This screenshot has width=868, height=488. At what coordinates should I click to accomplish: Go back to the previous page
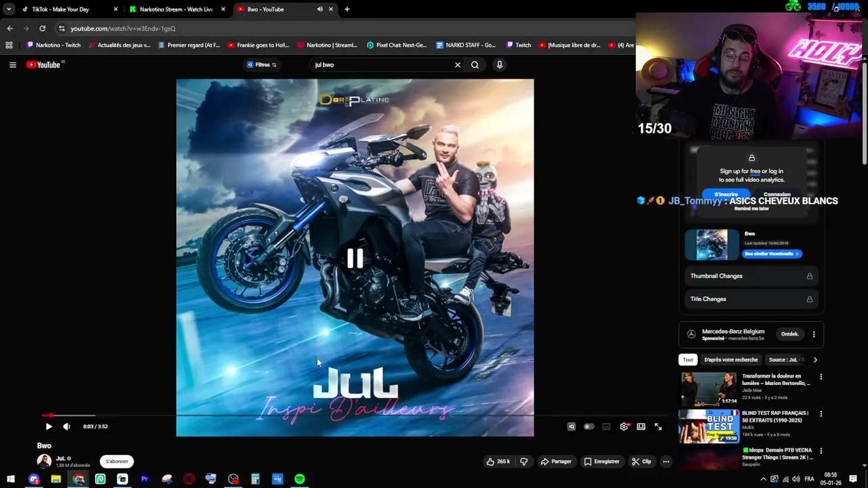point(9,28)
